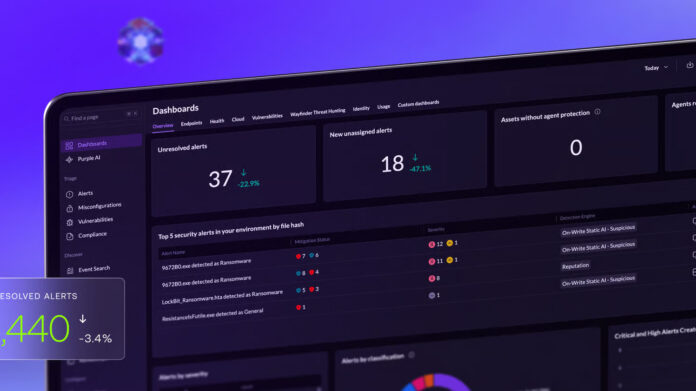The height and width of the screenshot is (391, 696).
Task: Open ResistanceIsFutile.exe detected as General alert
Action: pyautogui.click(x=212, y=315)
